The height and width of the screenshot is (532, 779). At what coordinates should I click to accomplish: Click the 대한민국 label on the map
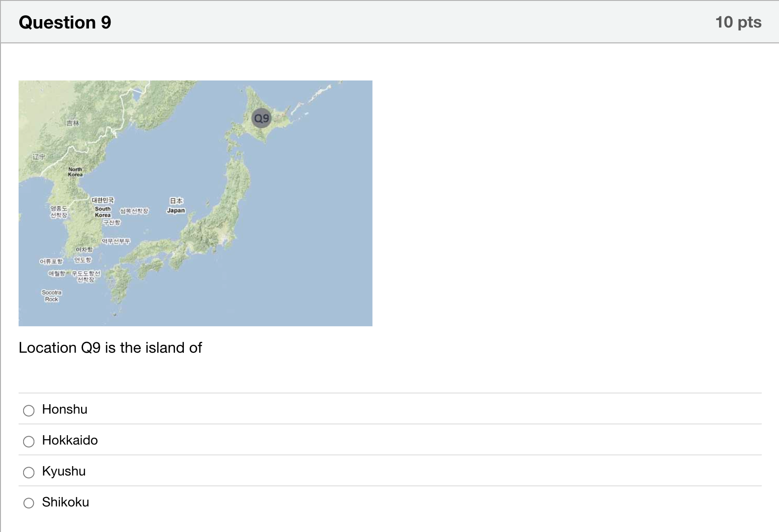[x=103, y=200]
